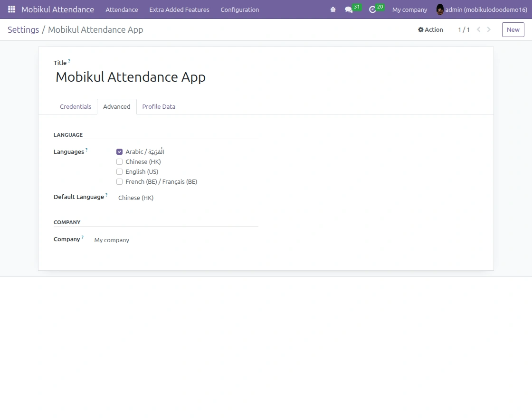The height and width of the screenshot is (418, 532).
Task: Show help tooltip next to Company
Action: pyautogui.click(x=83, y=237)
